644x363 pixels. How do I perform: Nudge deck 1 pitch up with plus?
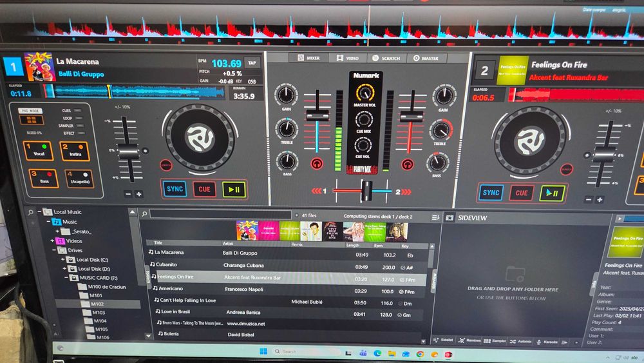pos(139,194)
